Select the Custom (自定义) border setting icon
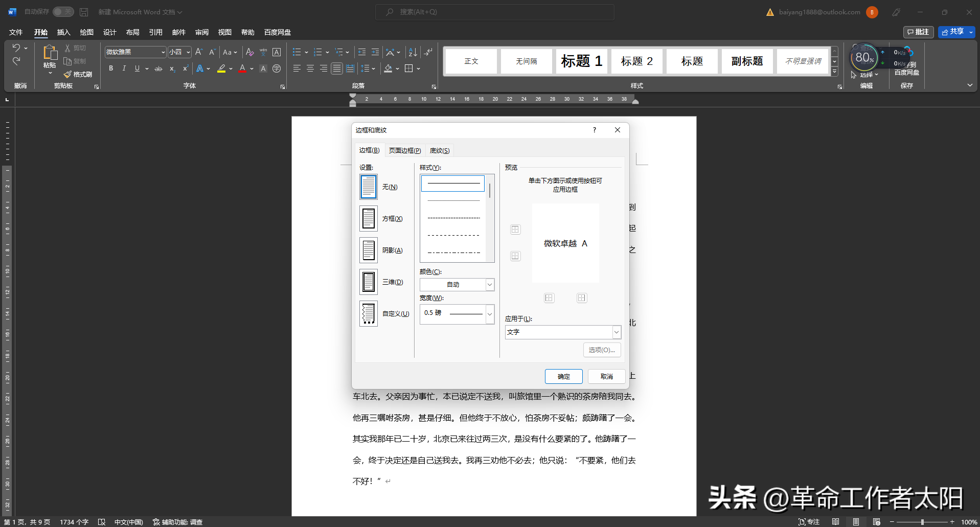 (x=368, y=314)
